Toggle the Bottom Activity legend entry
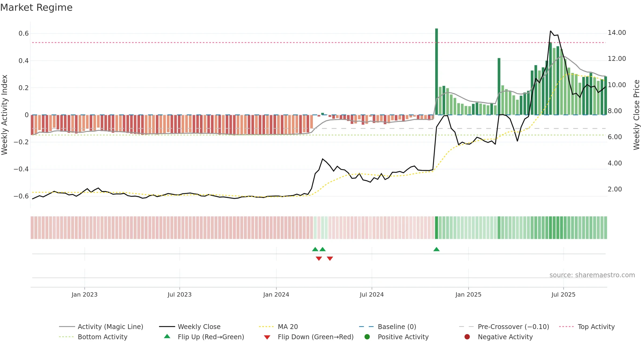644x362 pixels. click(x=93, y=337)
